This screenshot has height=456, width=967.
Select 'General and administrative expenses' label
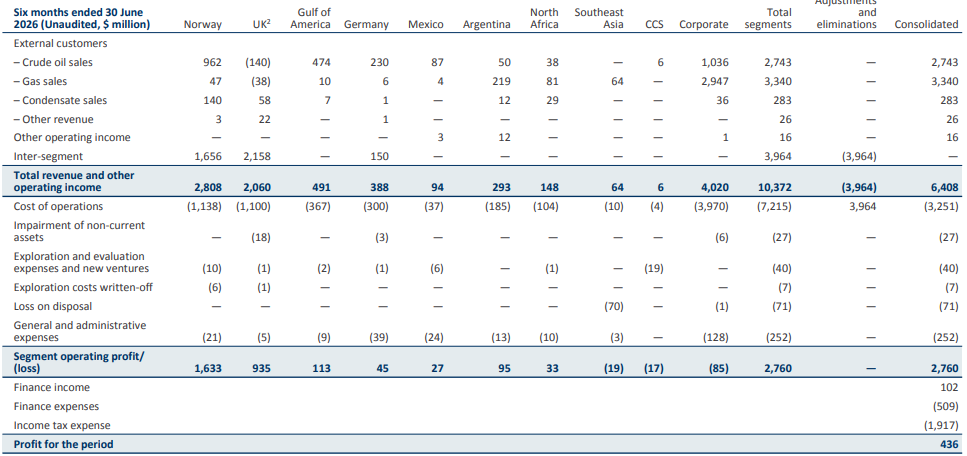pyautogui.click(x=80, y=331)
